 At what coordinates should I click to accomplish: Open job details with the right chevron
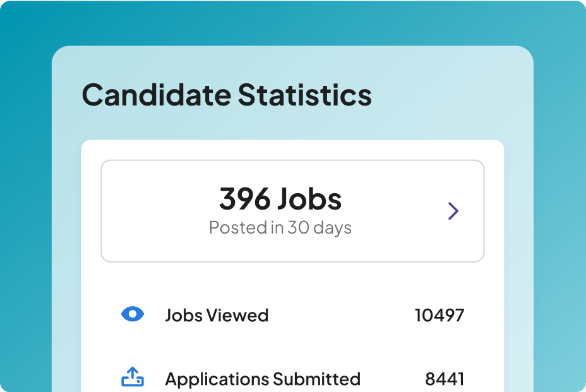(453, 211)
